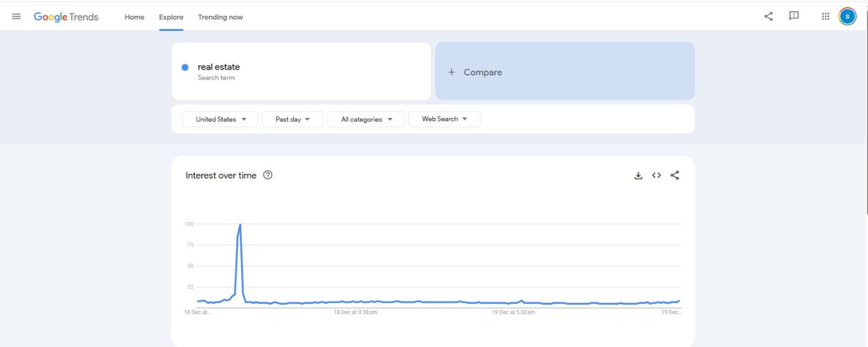Viewport: 868px width, 347px height.
Task: Open help icon beside Interest over time
Action: tap(267, 175)
